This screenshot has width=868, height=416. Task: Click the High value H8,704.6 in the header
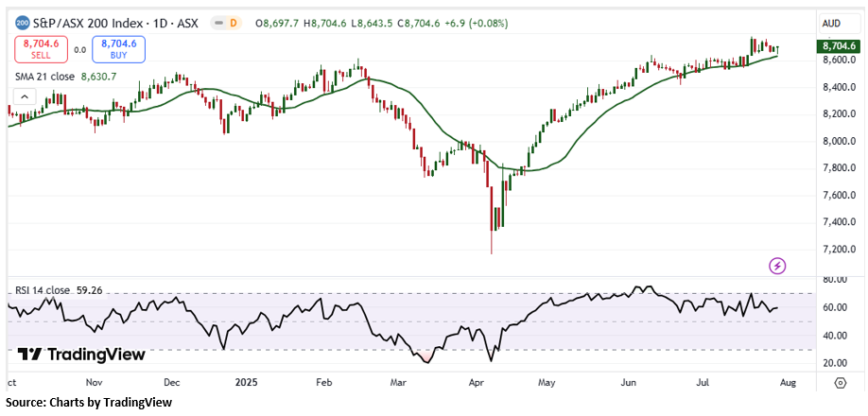(x=324, y=24)
